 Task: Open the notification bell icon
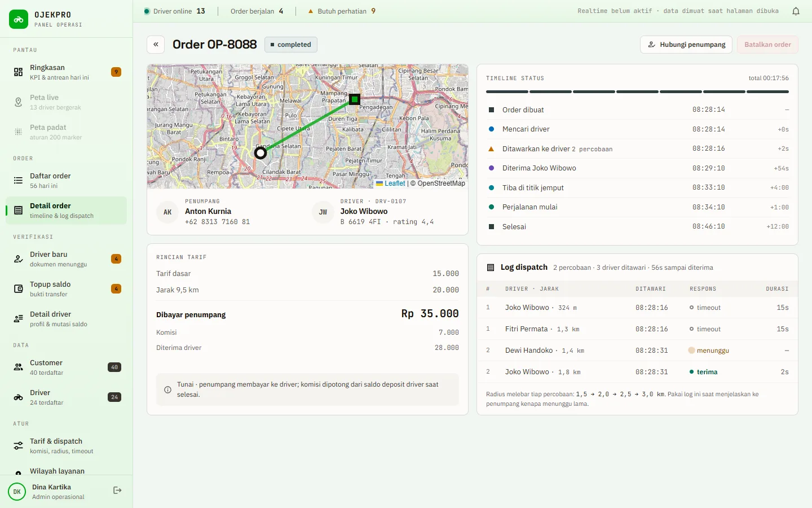pos(796,11)
